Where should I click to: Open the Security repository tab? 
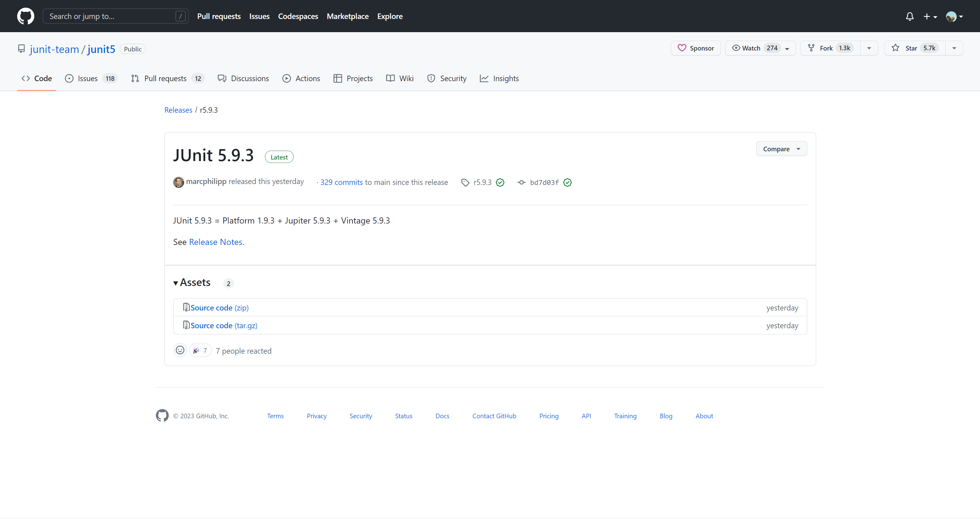447,78
